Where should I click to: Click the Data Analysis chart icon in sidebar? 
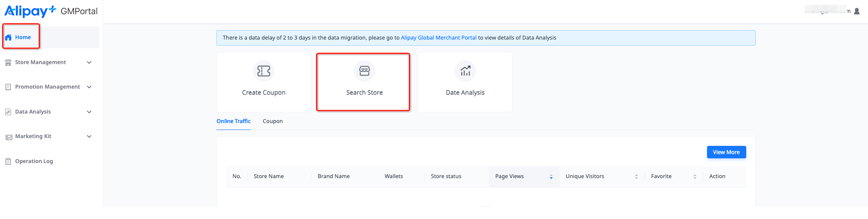(x=8, y=112)
